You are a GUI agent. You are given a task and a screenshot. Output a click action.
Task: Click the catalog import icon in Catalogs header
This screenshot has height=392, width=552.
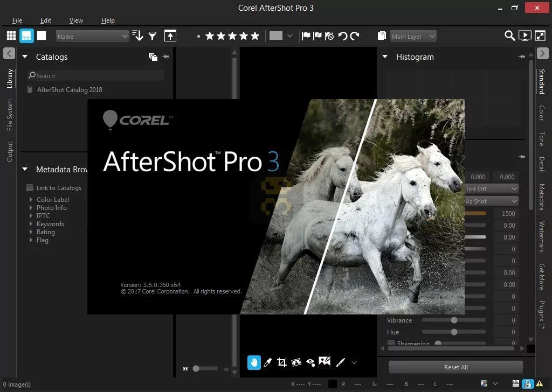pos(153,57)
